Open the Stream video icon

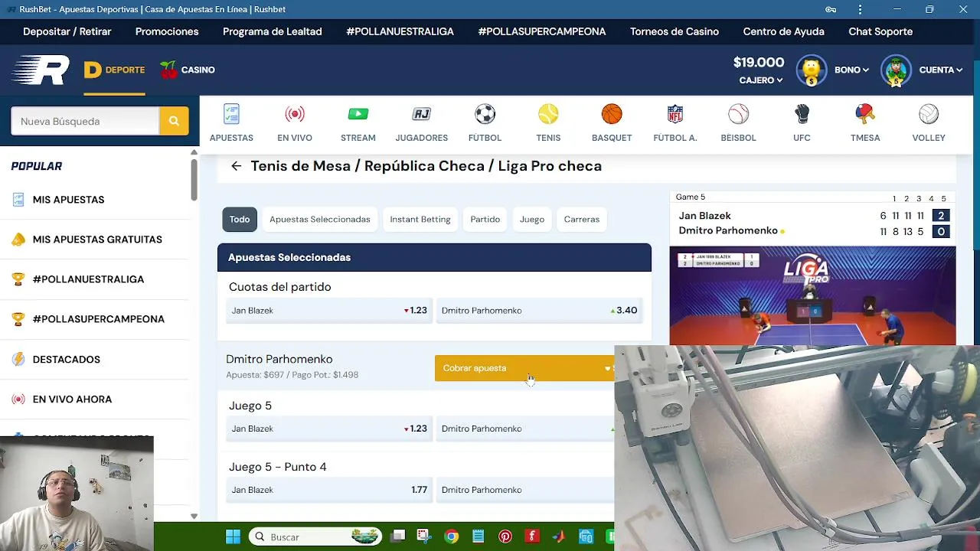358,114
